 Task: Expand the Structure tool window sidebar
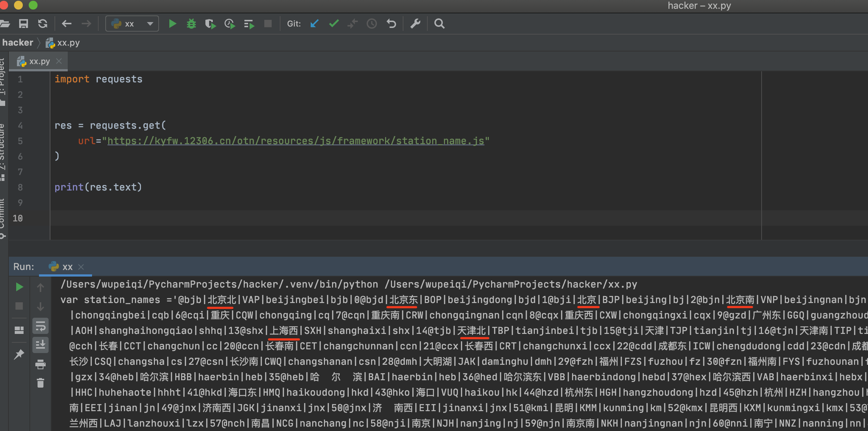click(3, 152)
